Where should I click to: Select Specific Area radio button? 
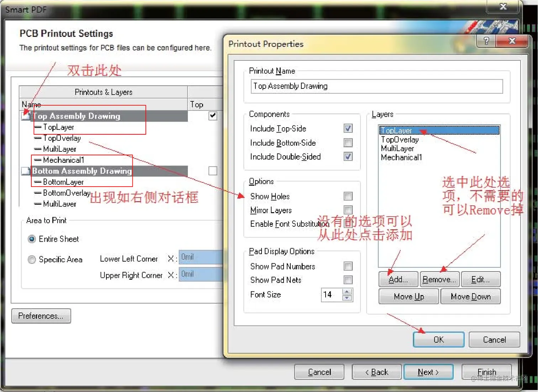[32, 259]
